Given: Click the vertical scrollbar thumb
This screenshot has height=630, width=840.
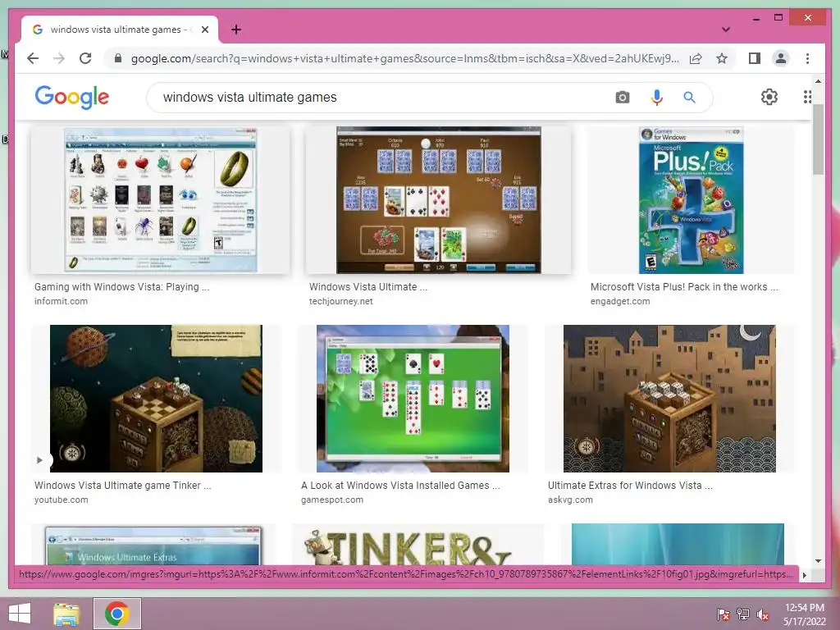Looking at the screenshot, I should tap(818, 139).
